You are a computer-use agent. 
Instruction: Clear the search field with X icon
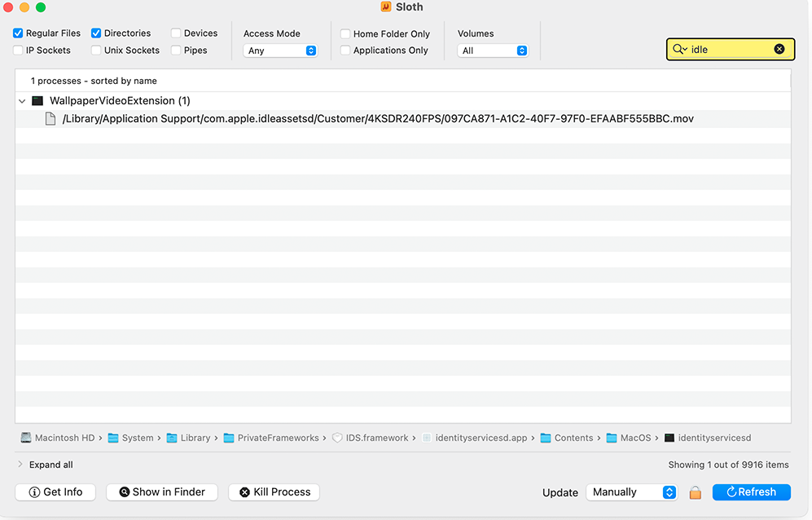pyautogui.click(x=779, y=49)
